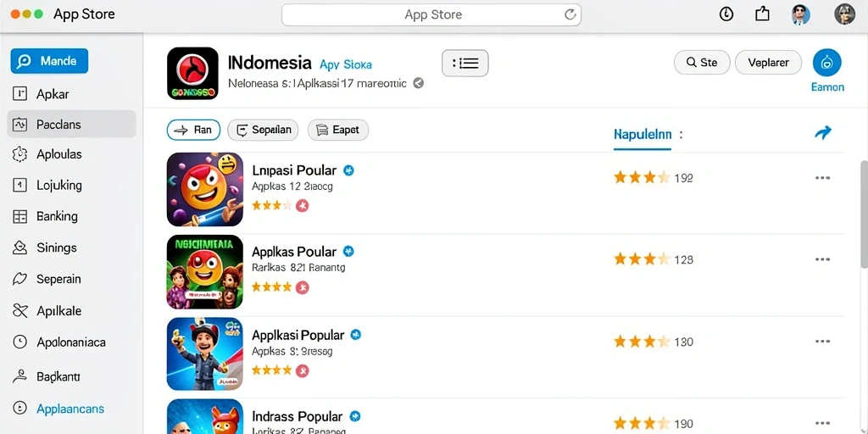This screenshot has height=434, width=868.
Task: Select the Ran filter chip
Action: click(x=194, y=130)
